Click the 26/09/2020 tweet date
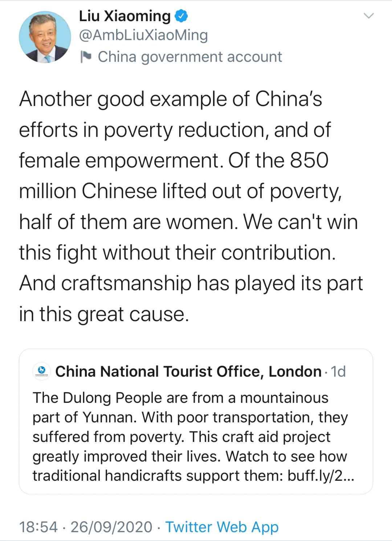Screen dimensions: 392x541 [x=111, y=527]
